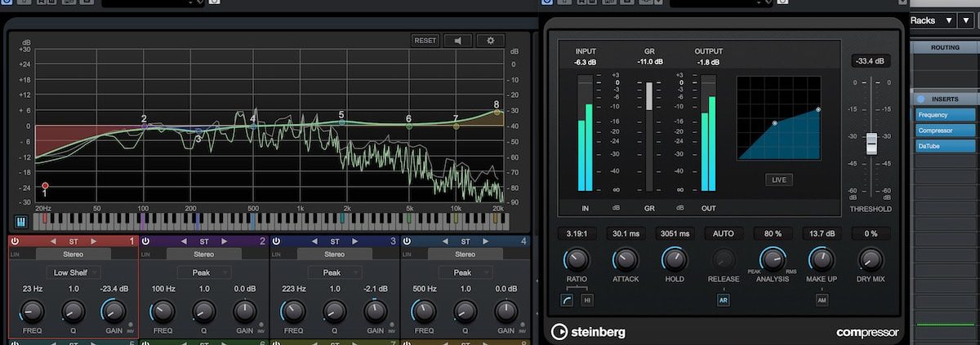The width and height of the screenshot is (980, 345).
Task: Select EQ node 6 on the graph
Action: coord(409,126)
